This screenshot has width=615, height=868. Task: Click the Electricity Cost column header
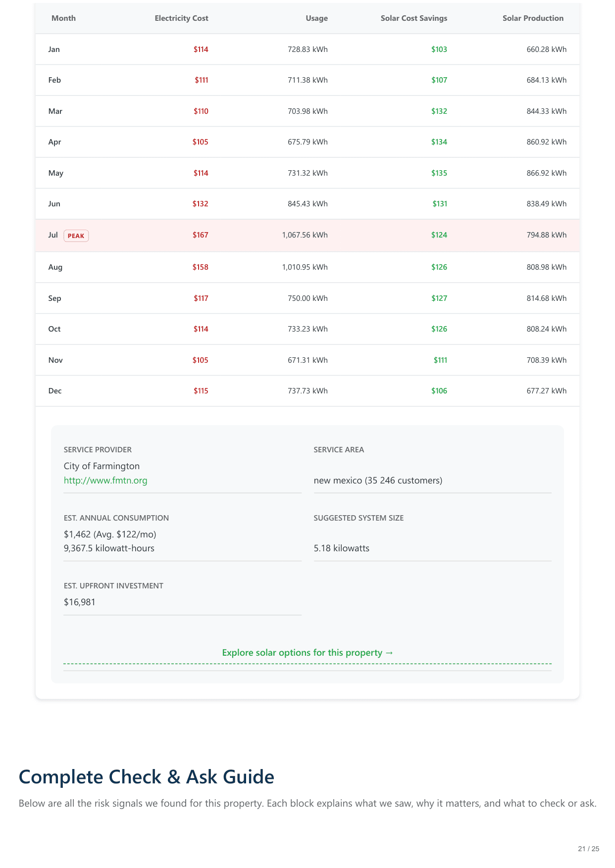(181, 18)
